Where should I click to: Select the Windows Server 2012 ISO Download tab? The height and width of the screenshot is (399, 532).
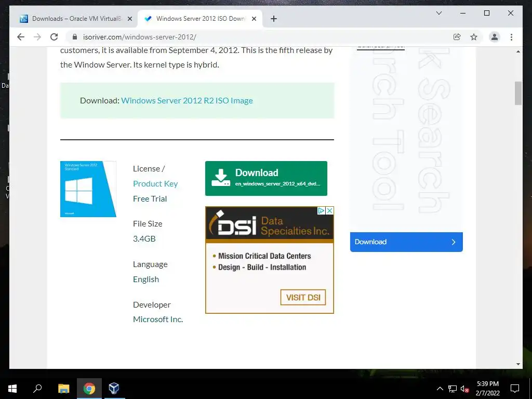coord(200,19)
